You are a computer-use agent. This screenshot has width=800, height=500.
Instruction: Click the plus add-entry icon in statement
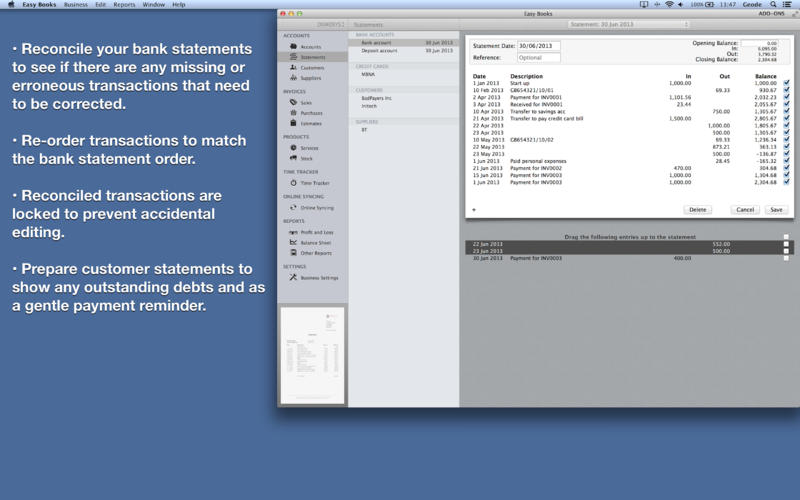coord(474,210)
